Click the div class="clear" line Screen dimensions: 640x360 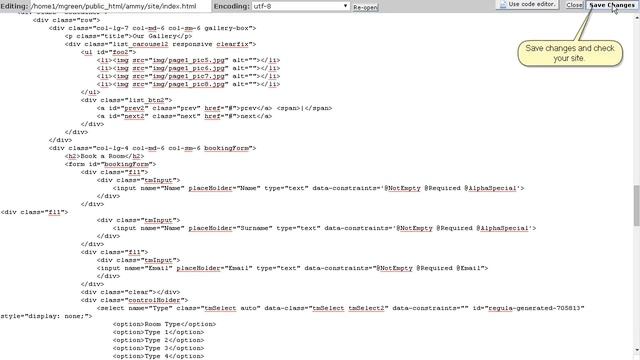[130, 292]
